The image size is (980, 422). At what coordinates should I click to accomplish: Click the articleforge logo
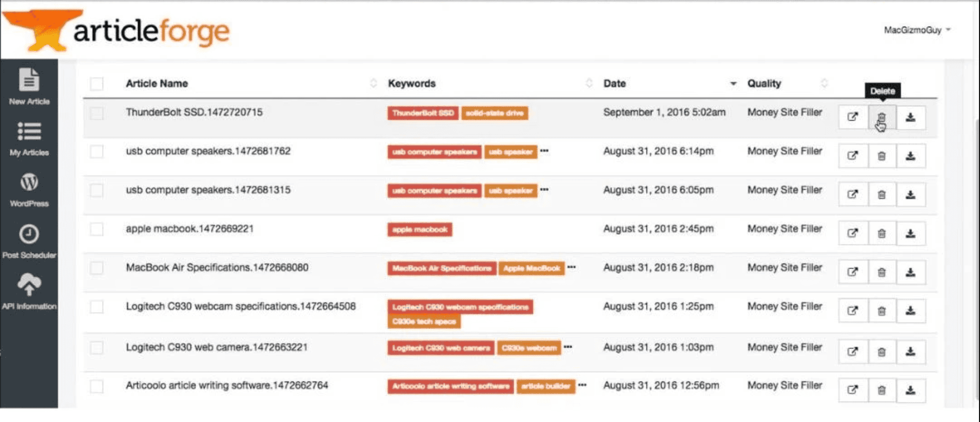(117, 31)
